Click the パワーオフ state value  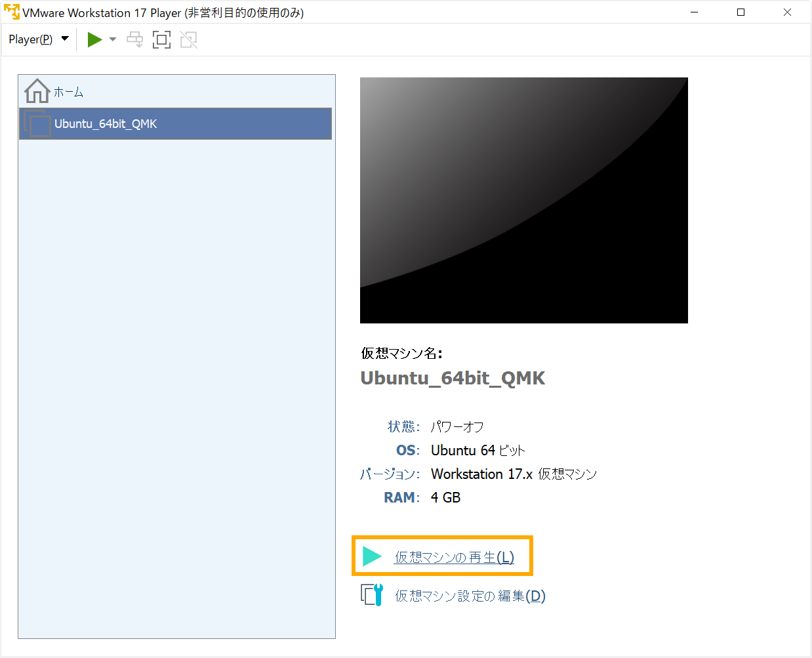(x=457, y=426)
